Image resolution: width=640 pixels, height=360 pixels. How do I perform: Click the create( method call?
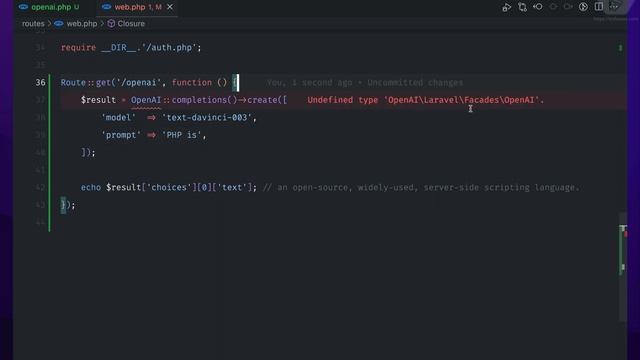(264, 100)
